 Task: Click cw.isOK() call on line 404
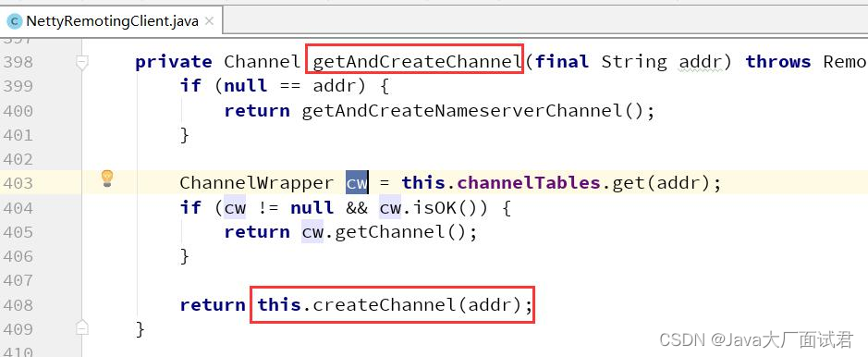tap(434, 207)
